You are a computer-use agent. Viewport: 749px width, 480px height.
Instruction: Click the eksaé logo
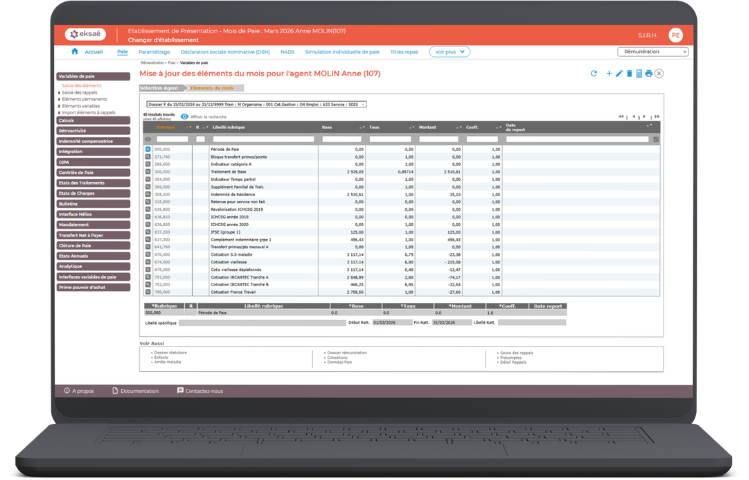click(85, 34)
